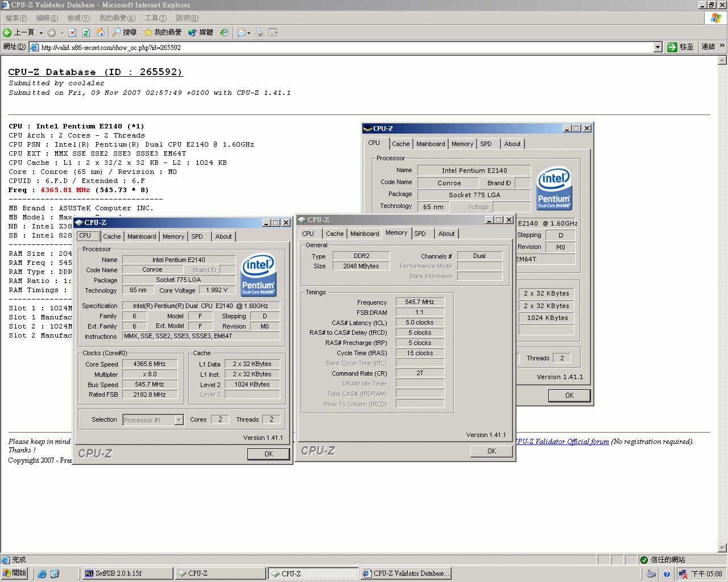Click the Core Voltage 1.992 V field
728x582 pixels.
click(217, 290)
